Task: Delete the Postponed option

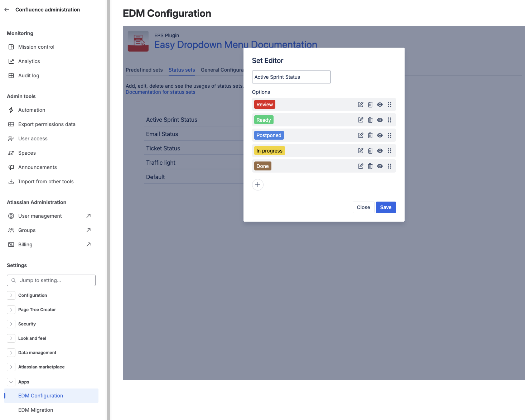Action: click(x=370, y=135)
